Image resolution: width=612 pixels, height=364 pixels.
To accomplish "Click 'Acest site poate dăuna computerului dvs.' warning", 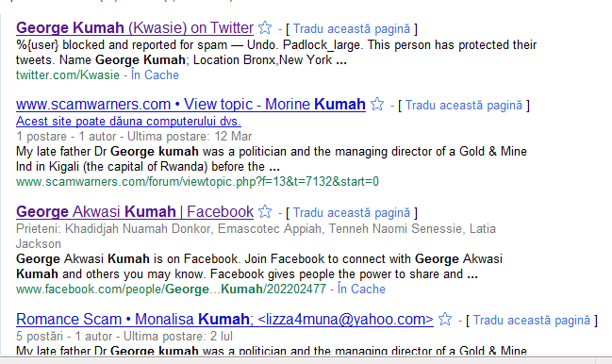I will (x=128, y=122).
